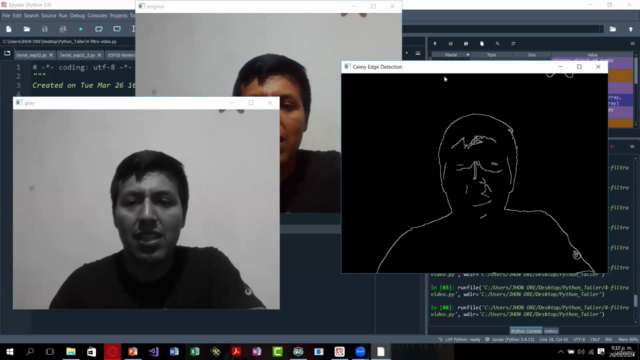Show more editor tabs arrow
640x360 pixels.
(x=407, y=53)
